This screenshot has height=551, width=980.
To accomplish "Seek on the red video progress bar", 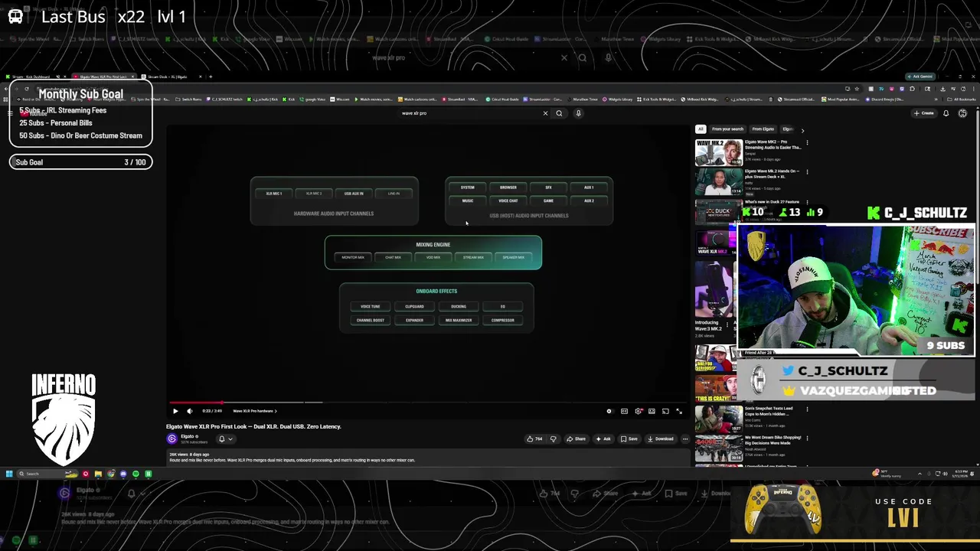I will tap(429, 403).
